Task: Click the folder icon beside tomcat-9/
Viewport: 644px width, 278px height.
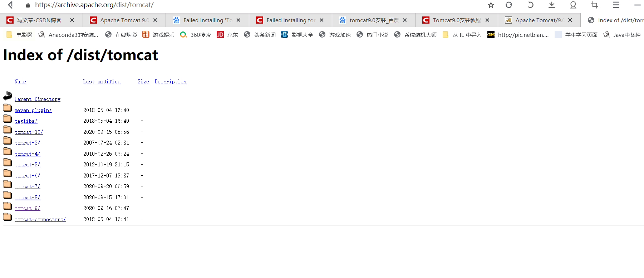Action: (x=8, y=206)
